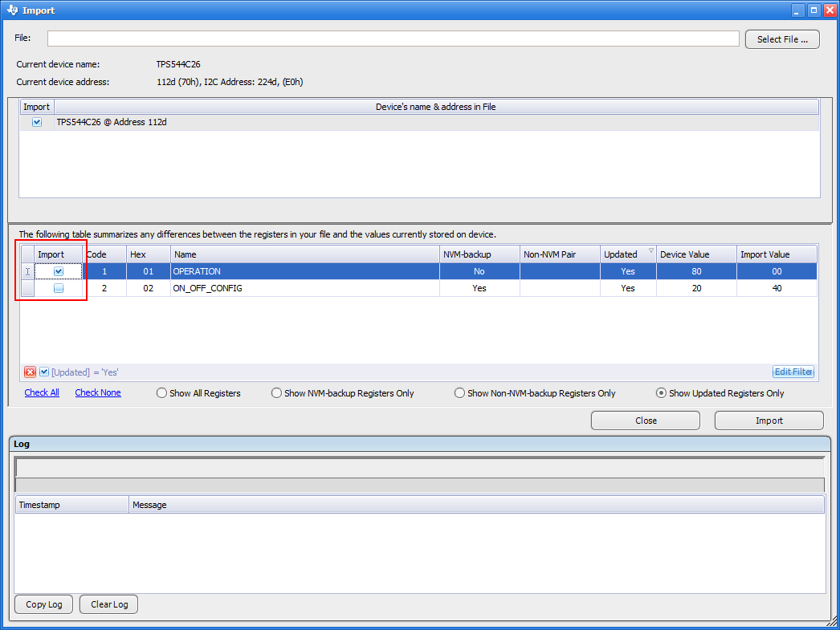Open the Edit Filter dialog
840x630 pixels.
coord(793,372)
